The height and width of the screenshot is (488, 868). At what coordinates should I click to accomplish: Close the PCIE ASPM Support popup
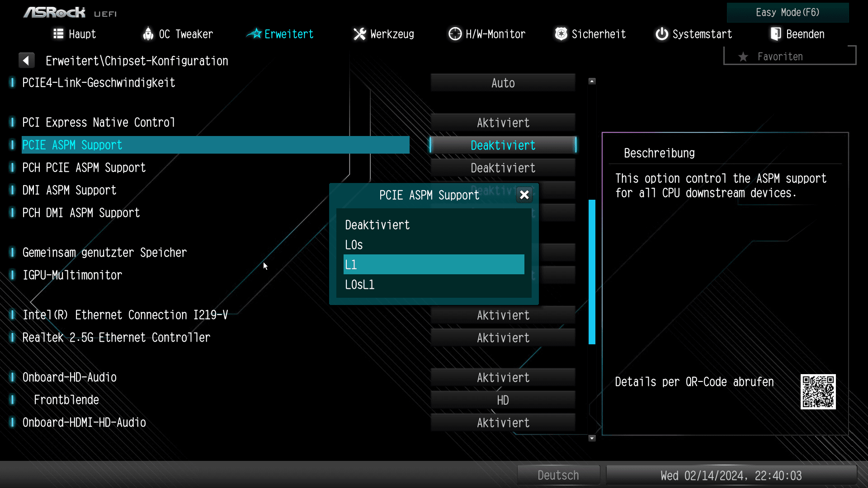click(524, 195)
